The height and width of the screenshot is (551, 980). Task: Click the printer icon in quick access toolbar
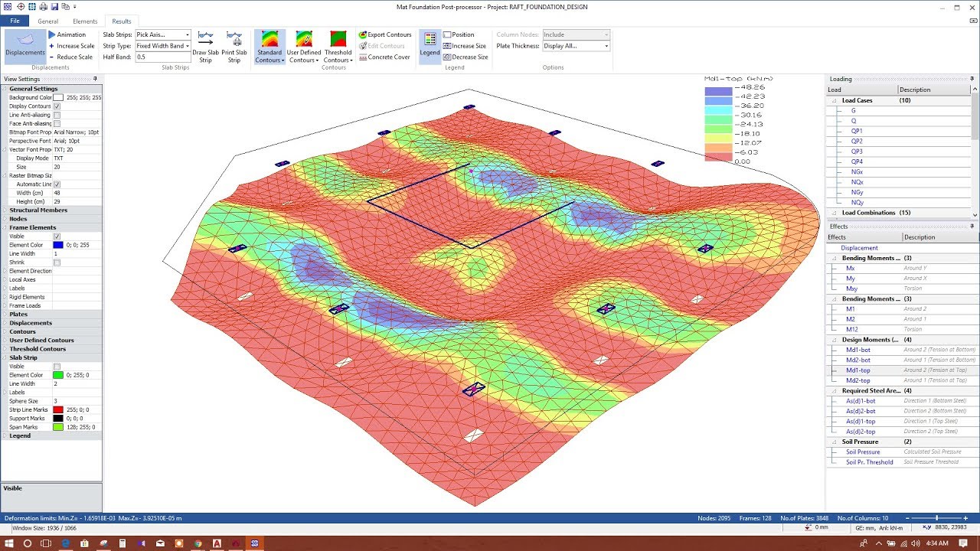pyautogui.click(x=43, y=6)
